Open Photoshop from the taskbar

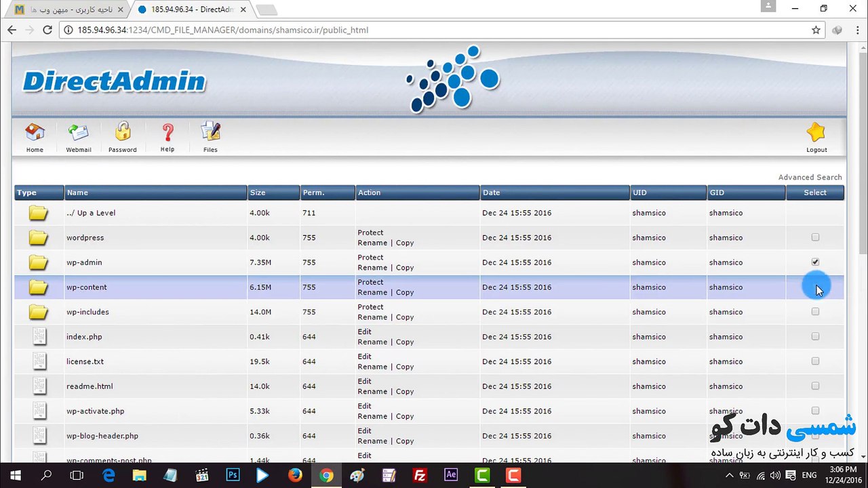click(233, 476)
